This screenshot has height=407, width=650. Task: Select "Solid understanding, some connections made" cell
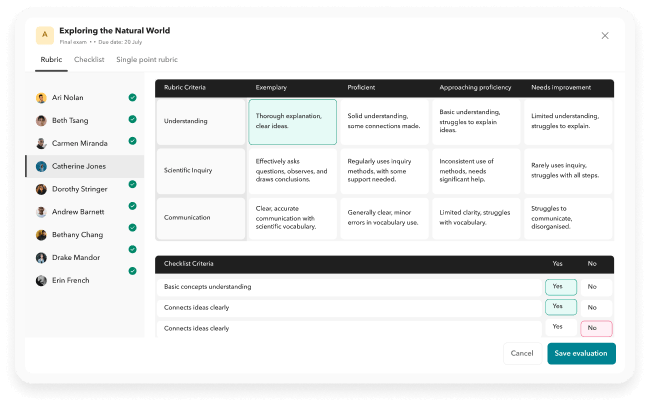pos(384,122)
